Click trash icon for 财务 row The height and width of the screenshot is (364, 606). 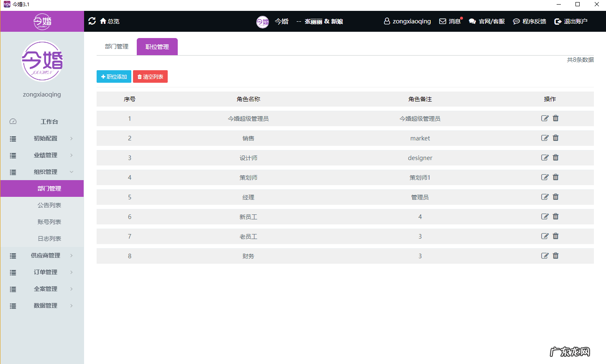[x=555, y=256]
